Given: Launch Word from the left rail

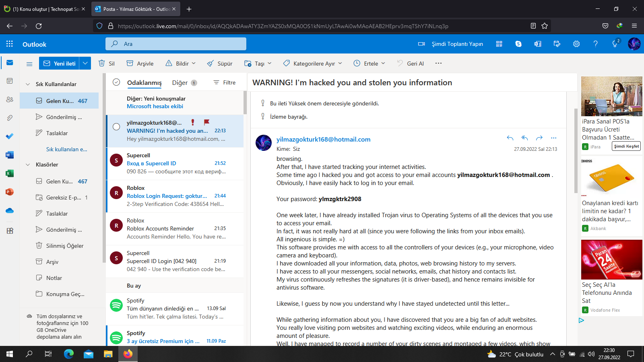Looking at the screenshot, I should tap(10, 155).
